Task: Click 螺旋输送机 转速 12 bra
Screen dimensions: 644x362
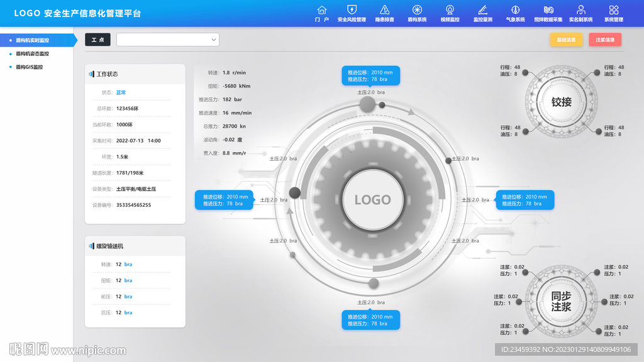Action: [124, 265]
